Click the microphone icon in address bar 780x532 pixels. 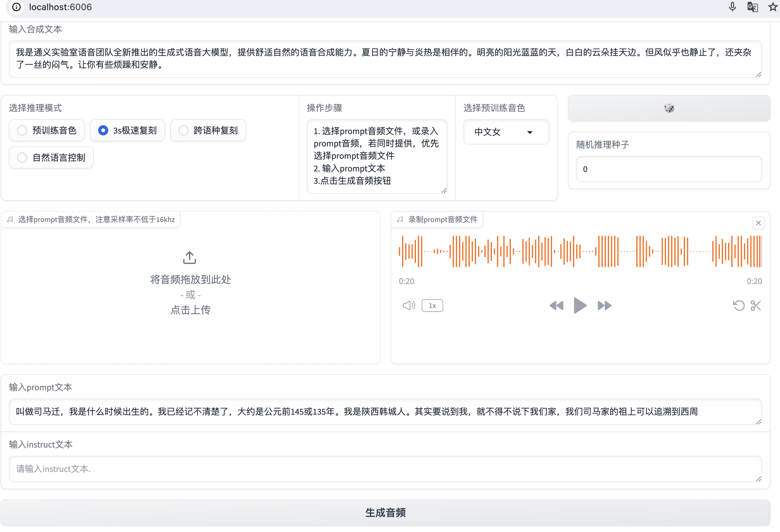coord(732,7)
